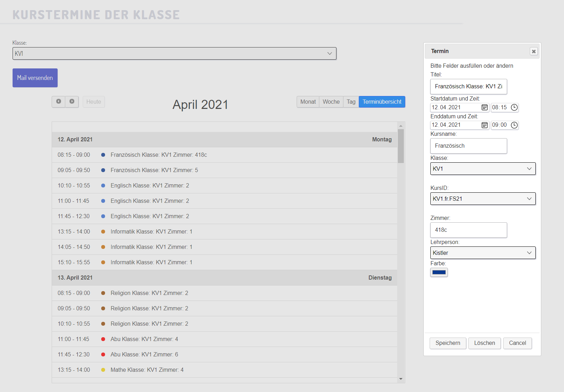Image resolution: width=564 pixels, height=392 pixels.
Task: Open the Farbe color picker swatch
Action: [x=439, y=272]
